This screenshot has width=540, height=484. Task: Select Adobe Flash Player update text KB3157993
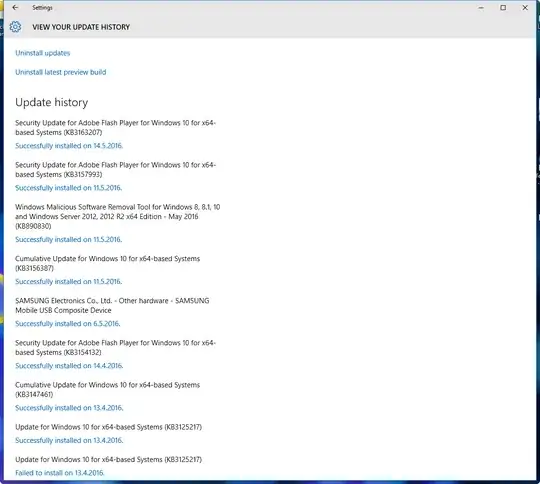coord(115,169)
